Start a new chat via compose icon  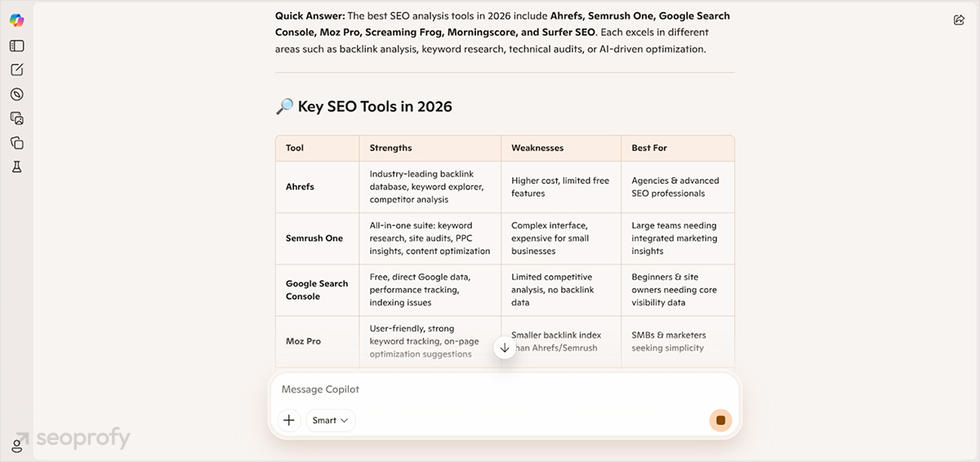pos(16,70)
